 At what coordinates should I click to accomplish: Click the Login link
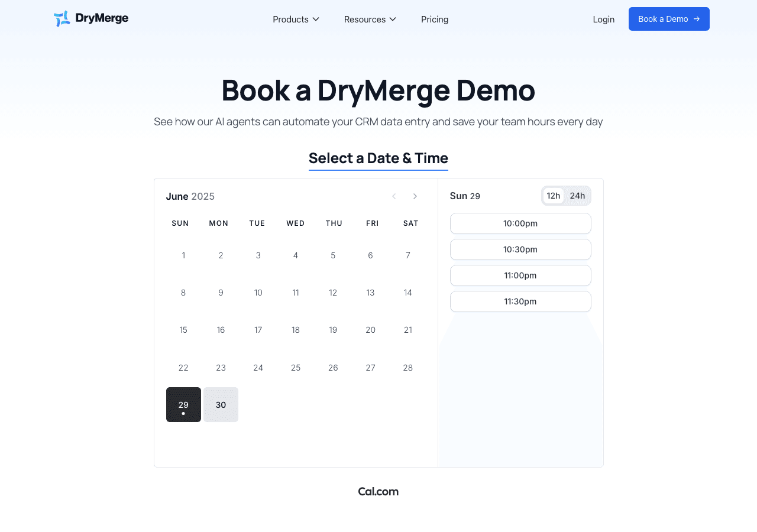[x=604, y=19]
